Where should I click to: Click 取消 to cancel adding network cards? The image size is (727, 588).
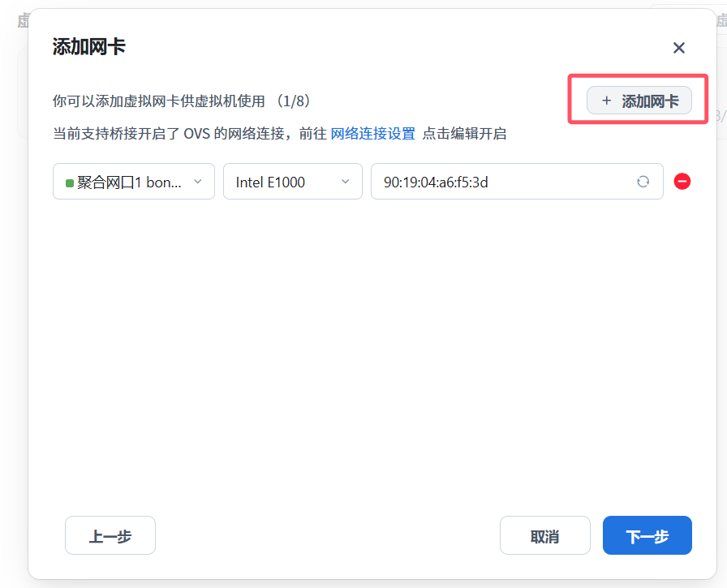click(x=544, y=535)
